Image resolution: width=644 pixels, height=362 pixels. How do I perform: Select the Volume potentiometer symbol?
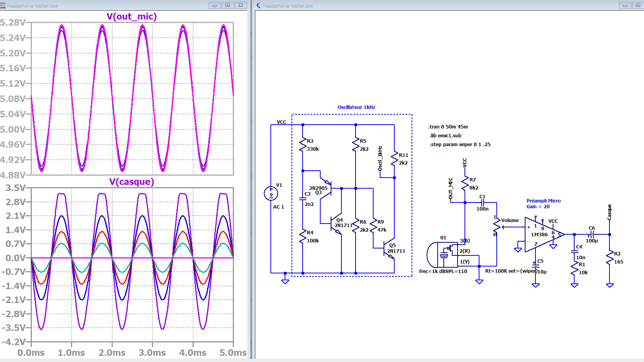tap(497, 227)
